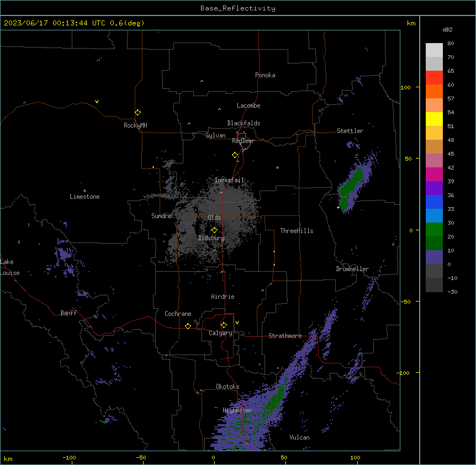
Task: Click the Olds town label
Action: pyautogui.click(x=214, y=218)
